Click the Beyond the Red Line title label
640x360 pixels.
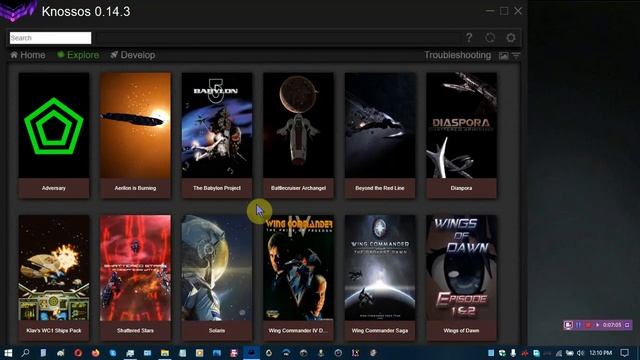click(x=380, y=188)
